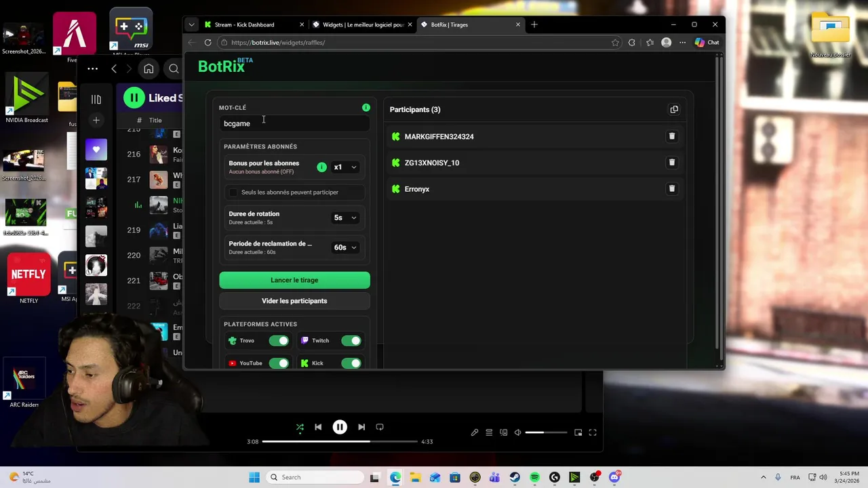Image resolution: width=868 pixels, height=488 pixels.
Task: Toggle the Trovo platform switch
Action: pos(279,341)
